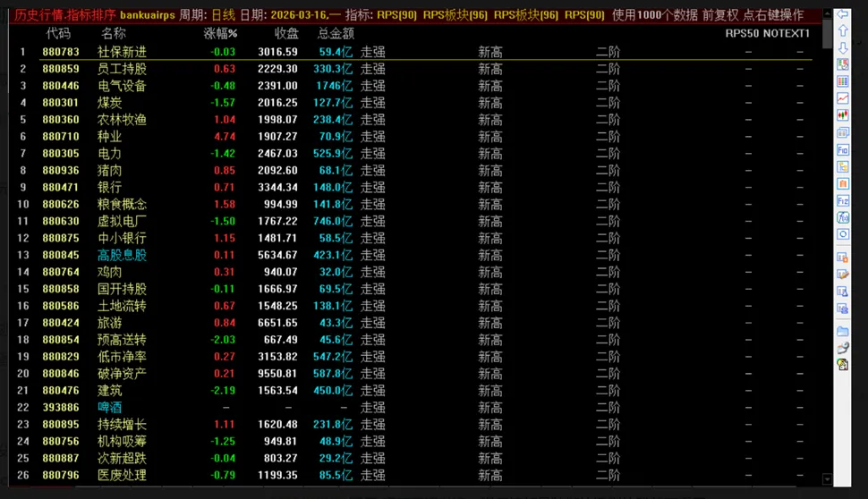Select the 粮食概念 row name
This screenshot has height=499, width=868.
[122, 204]
